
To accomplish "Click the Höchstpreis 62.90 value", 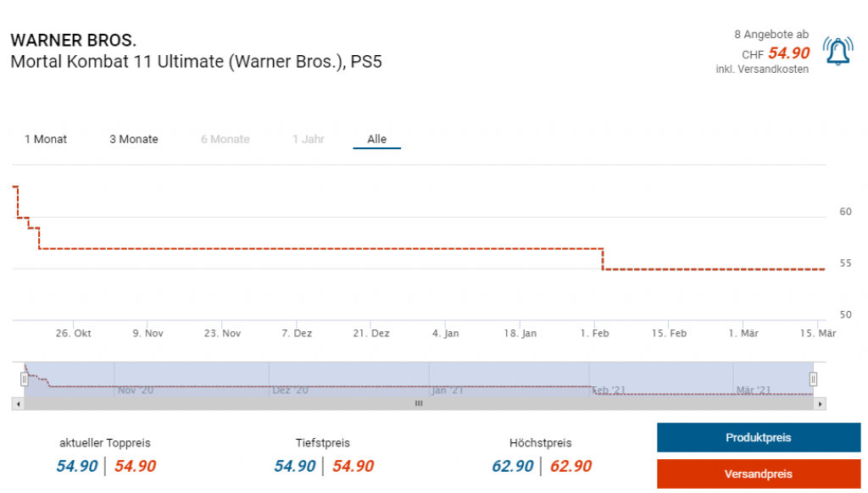I will pos(512,466).
